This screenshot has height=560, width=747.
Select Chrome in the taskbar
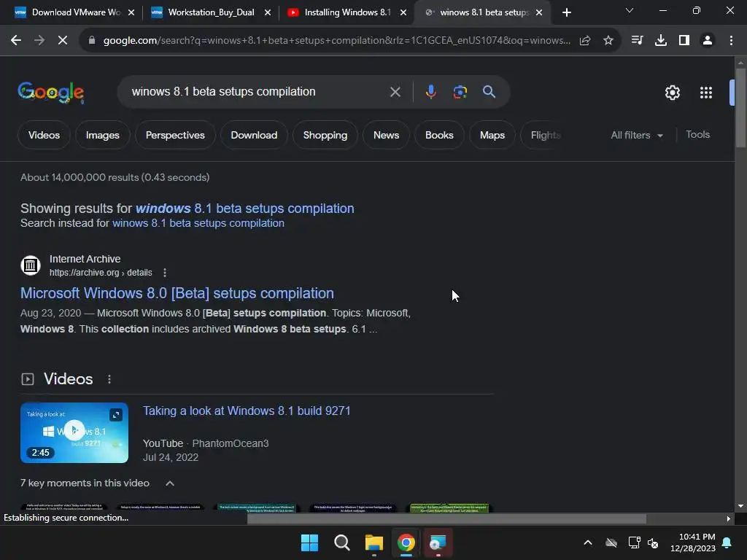[x=406, y=542]
